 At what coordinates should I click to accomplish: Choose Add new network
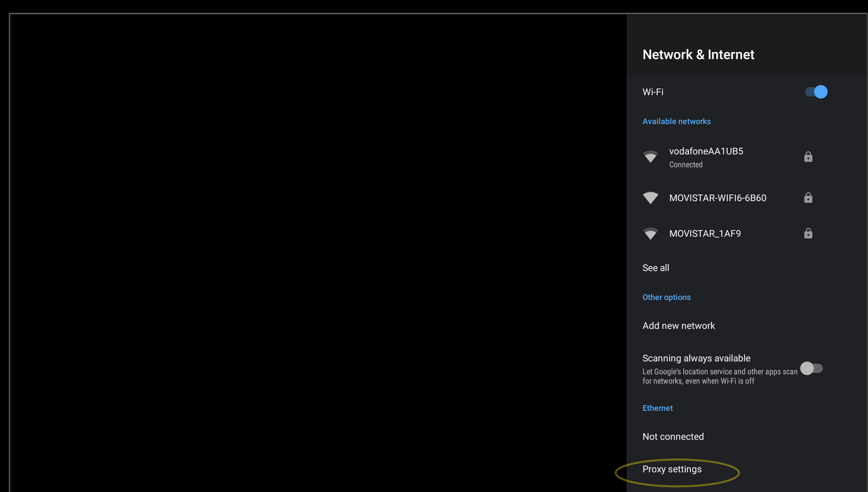pos(747,326)
